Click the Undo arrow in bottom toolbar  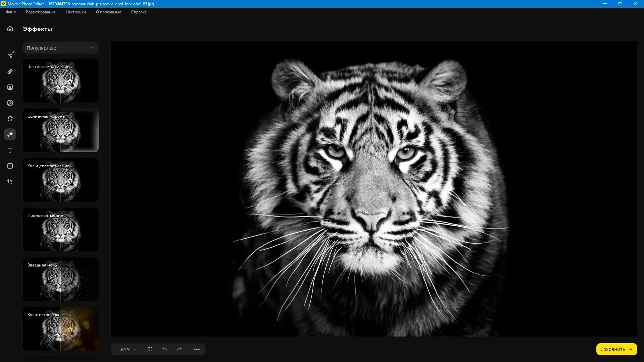165,349
